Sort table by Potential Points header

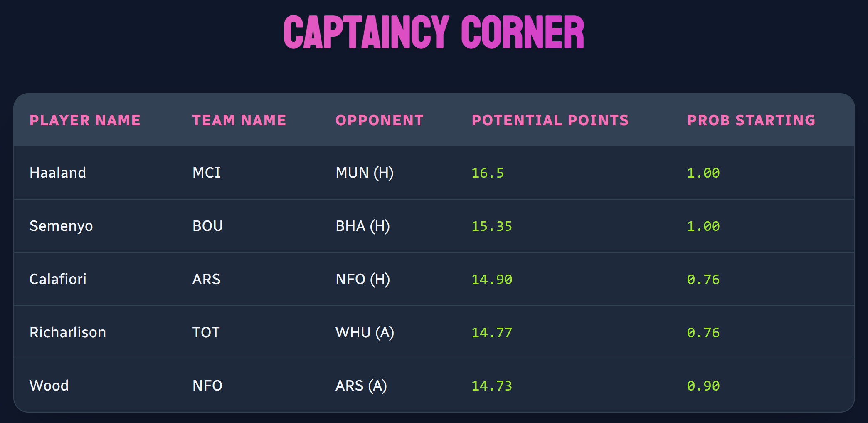click(550, 120)
